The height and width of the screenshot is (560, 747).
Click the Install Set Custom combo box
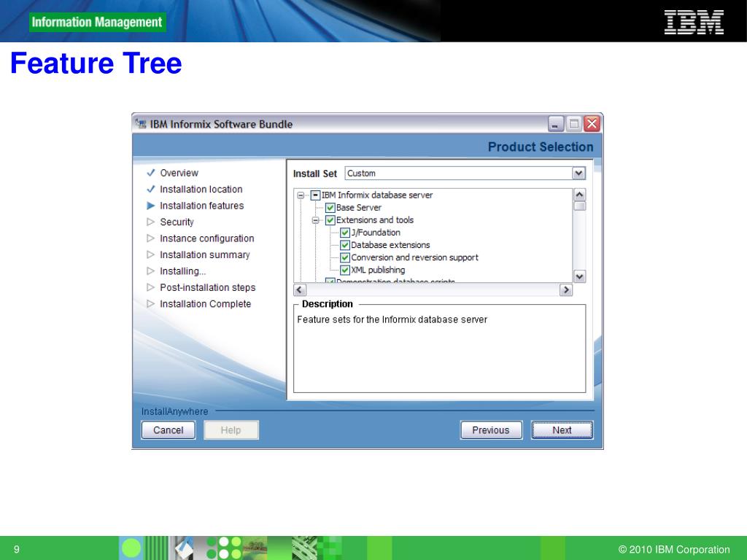click(465, 174)
